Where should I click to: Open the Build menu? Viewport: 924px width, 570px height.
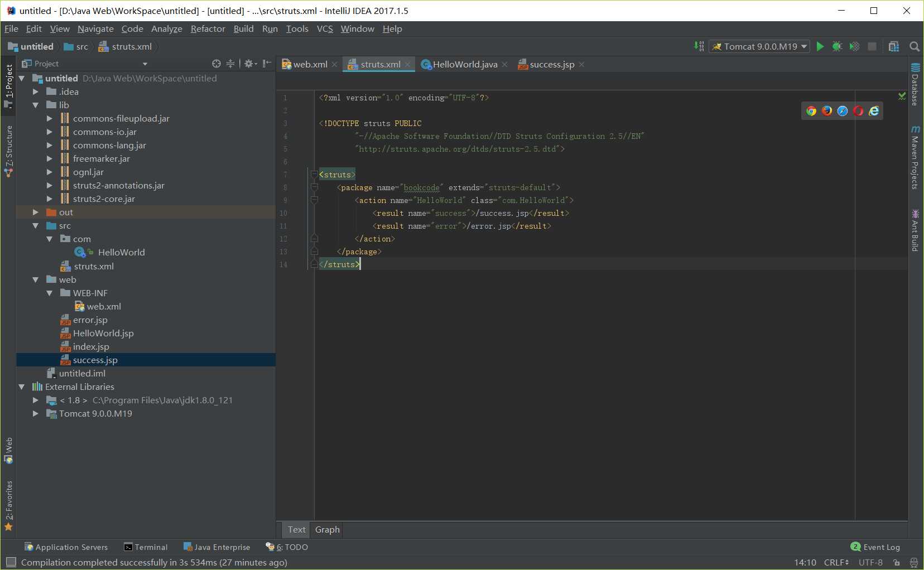click(243, 28)
